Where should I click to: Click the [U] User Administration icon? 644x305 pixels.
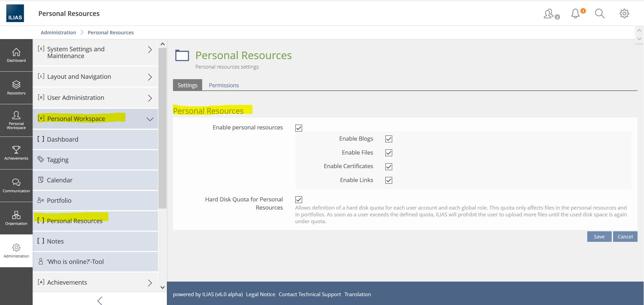click(41, 97)
